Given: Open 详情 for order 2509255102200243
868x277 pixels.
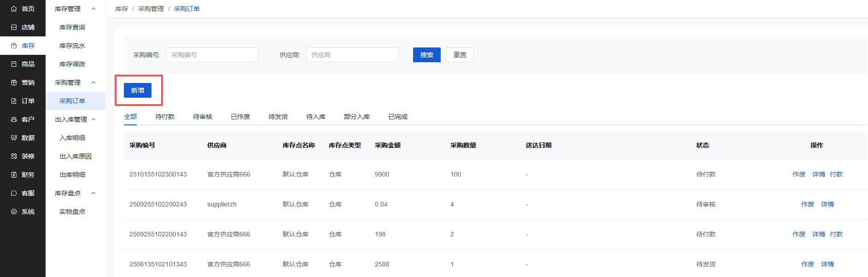Looking at the screenshot, I should [827, 204].
